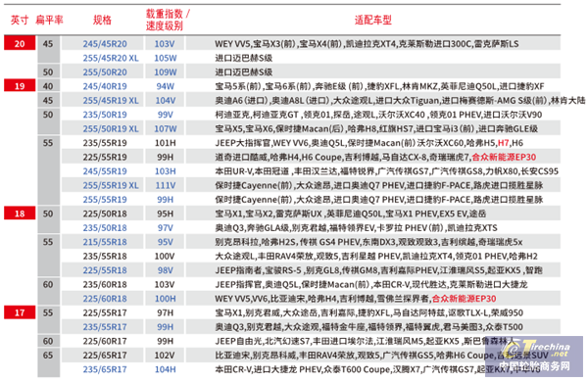
Task: Click the 载重指数/速度级别 header
Action: click(x=168, y=20)
